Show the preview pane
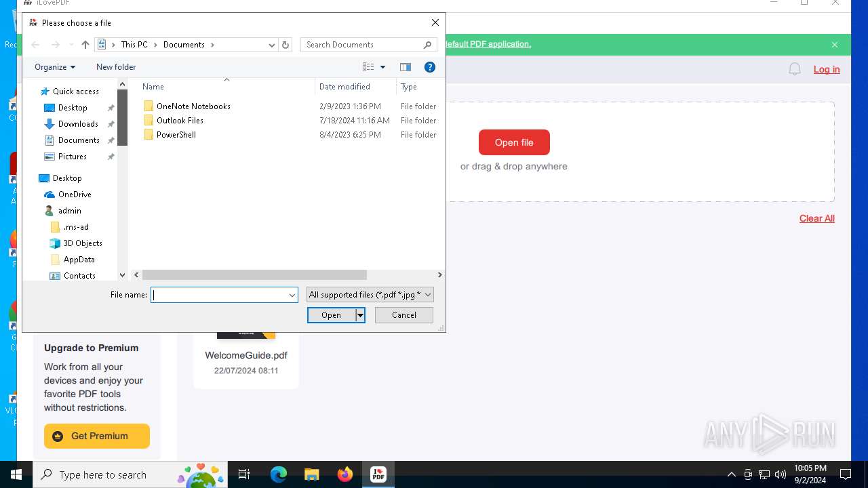This screenshot has height=488, width=868. (x=406, y=67)
